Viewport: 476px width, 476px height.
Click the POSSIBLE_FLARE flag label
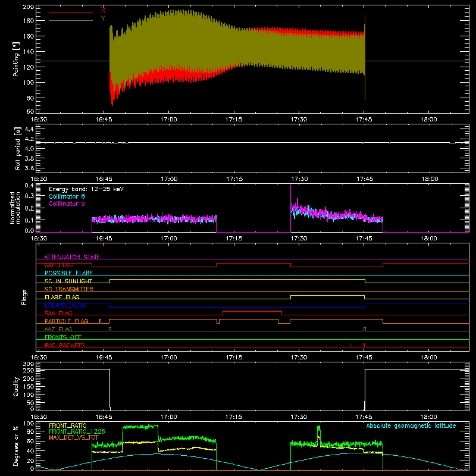[x=68, y=273]
